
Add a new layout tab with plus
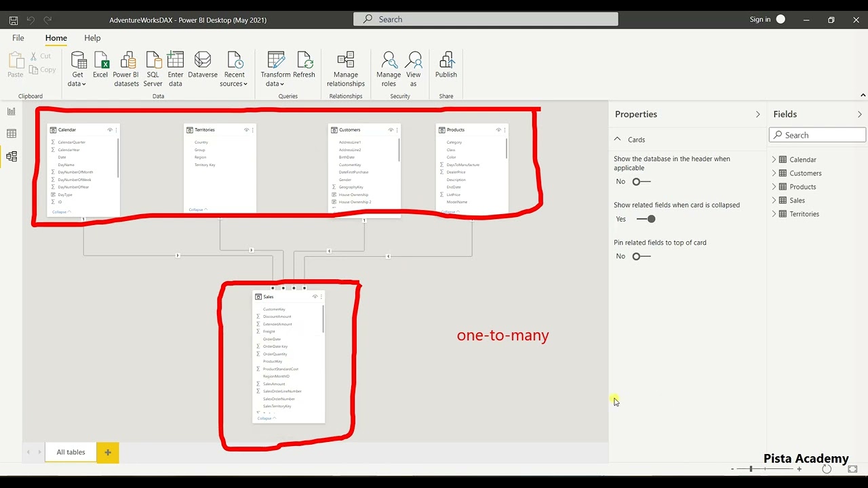click(x=108, y=452)
